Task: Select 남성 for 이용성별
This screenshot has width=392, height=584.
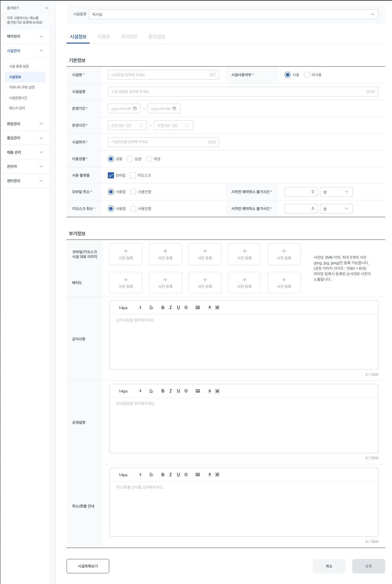Action: tap(130, 159)
